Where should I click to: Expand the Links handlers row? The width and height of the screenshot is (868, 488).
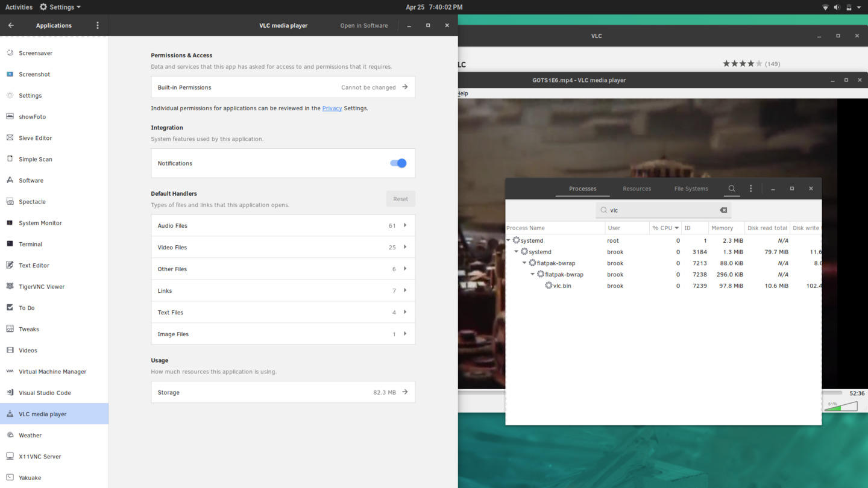click(283, 290)
